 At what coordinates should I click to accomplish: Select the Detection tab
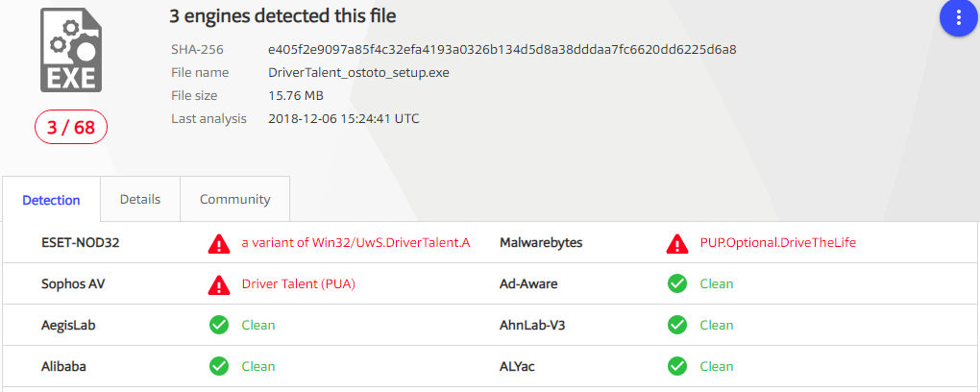[x=51, y=201]
